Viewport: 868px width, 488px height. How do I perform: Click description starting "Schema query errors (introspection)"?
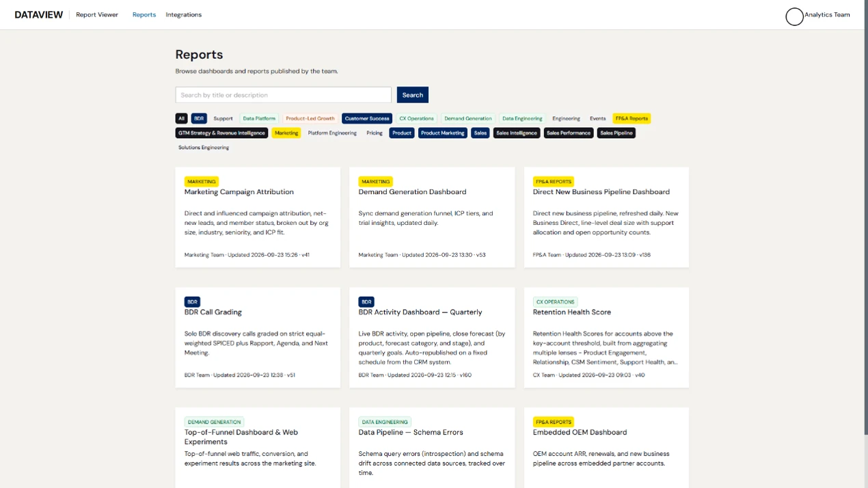pos(432,463)
